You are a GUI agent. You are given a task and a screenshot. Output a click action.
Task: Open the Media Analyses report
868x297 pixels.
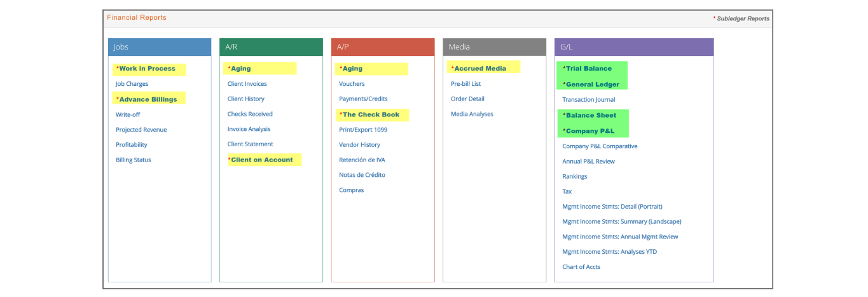[x=472, y=114]
